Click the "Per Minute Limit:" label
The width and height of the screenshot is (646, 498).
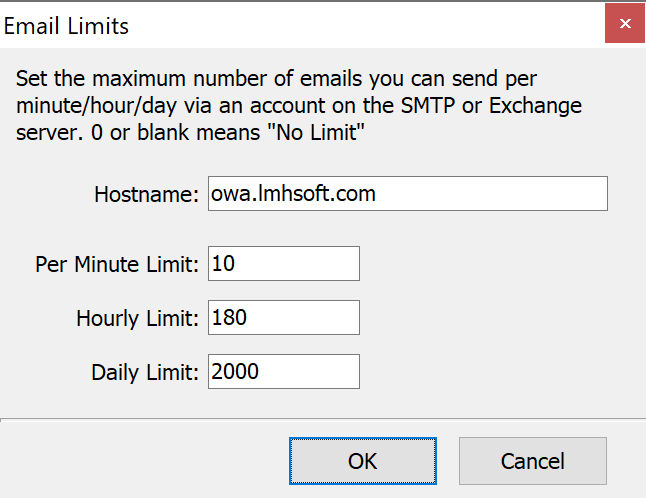(x=117, y=264)
